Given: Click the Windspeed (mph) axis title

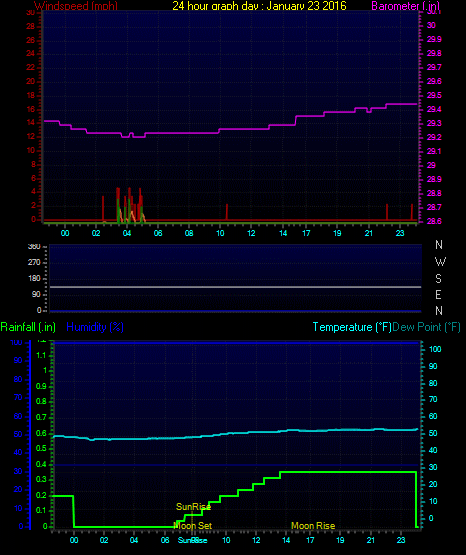Looking at the screenshot, I should pyautogui.click(x=76, y=6).
